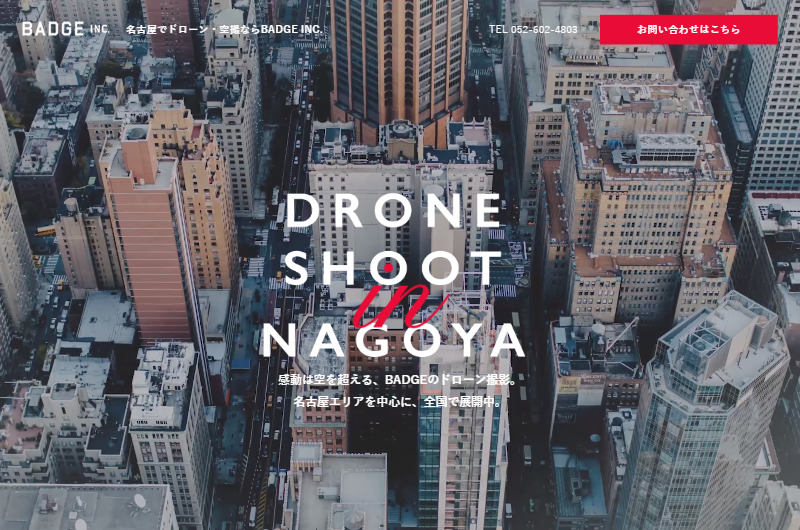Viewport: 800px width, 530px height.
Task: Click the DRONE SHOOT in NAGOYA headline
Action: point(393,275)
